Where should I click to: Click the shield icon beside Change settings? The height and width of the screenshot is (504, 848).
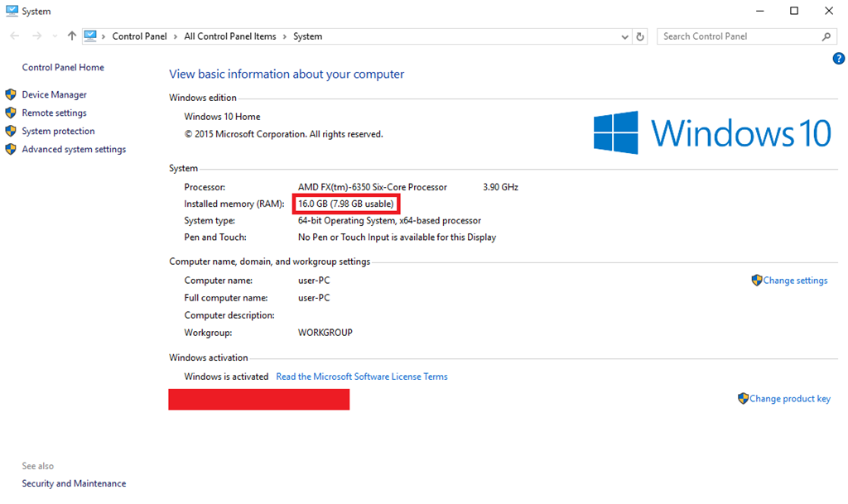757,280
